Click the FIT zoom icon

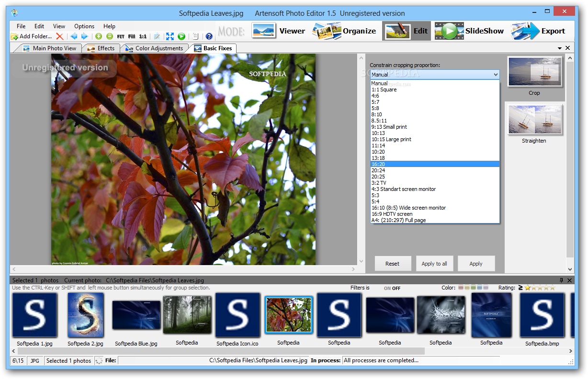[121, 36]
